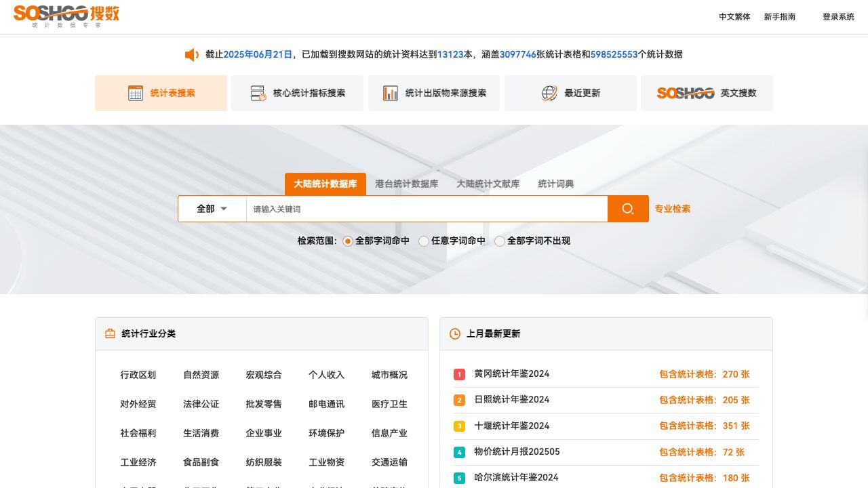This screenshot has width=868, height=488.
Task: Switch to the 港台统计数据库 tab
Action: pyautogui.click(x=406, y=184)
